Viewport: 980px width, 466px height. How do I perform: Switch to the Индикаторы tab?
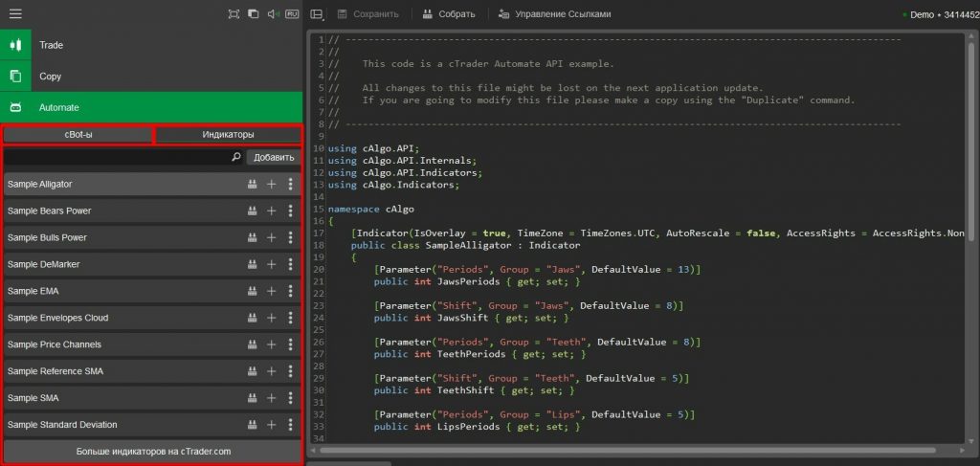point(228,135)
